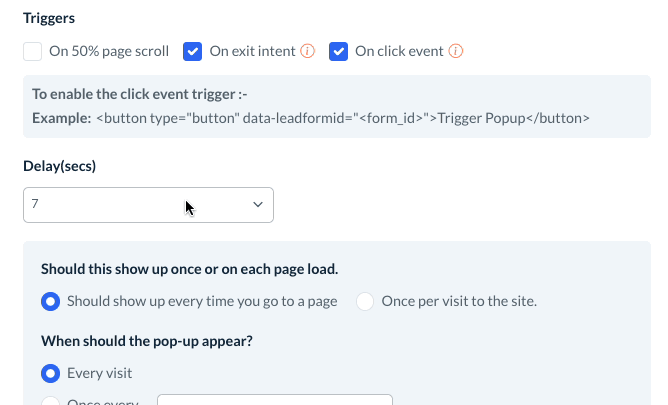Viewport: 668px width, 405px height.
Task: Uncheck the On exit intent checkbox
Action: pos(193,51)
